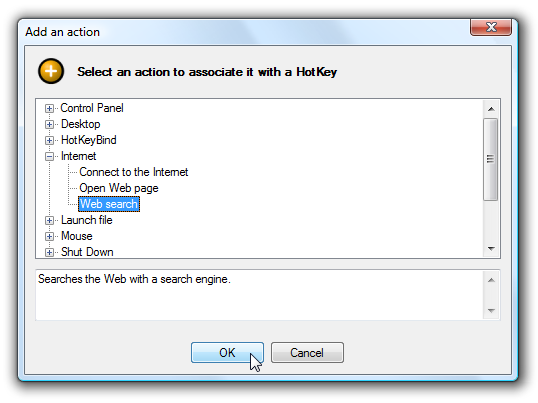Expand the HotKeyBind tree node
This screenshot has width=538, height=403.
49,140
